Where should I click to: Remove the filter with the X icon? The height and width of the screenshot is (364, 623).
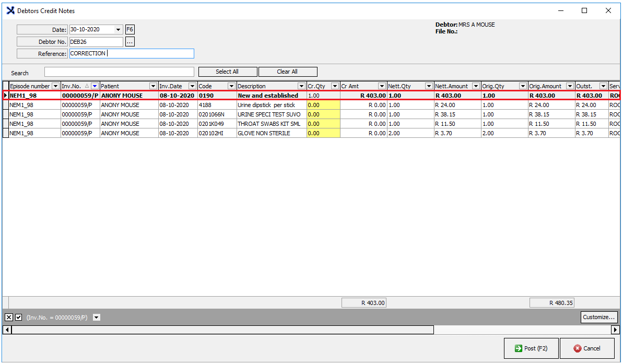pos(9,318)
